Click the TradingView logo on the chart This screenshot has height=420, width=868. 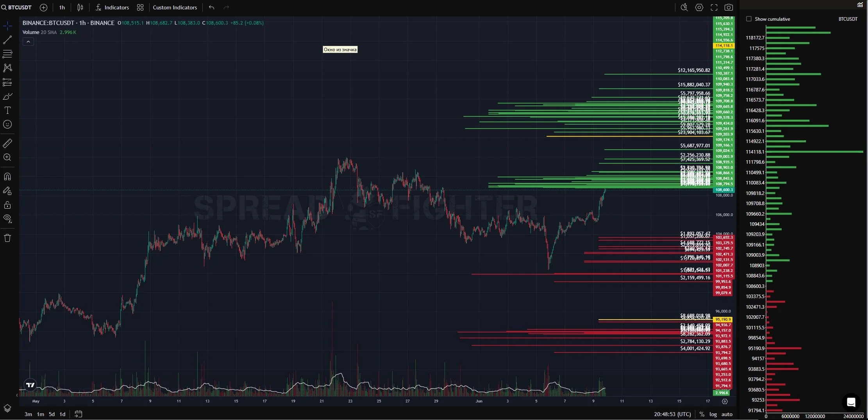pyautogui.click(x=30, y=385)
